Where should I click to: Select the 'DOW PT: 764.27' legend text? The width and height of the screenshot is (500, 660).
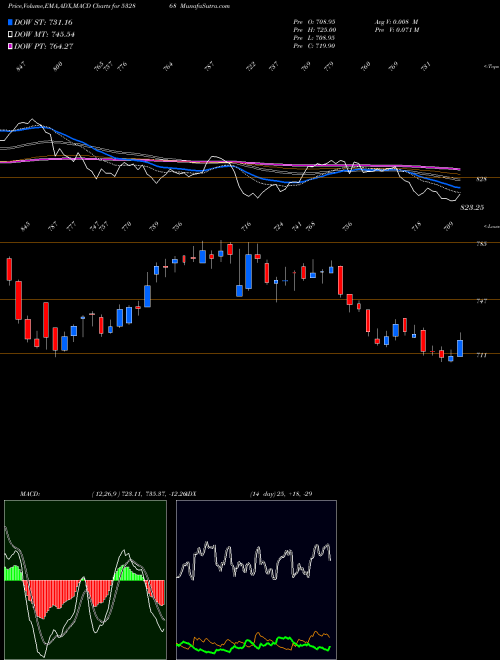click(44, 46)
